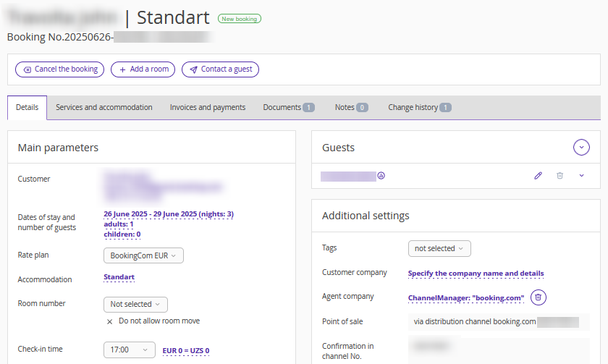The image size is (608, 364).
Task: Open the Invoices and payments tab
Action: [208, 108]
